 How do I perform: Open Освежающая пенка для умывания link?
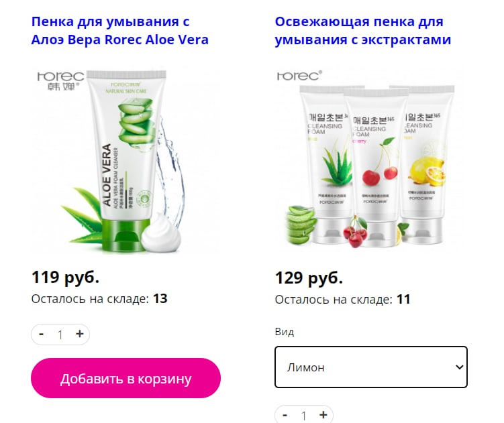(x=363, y=31)
